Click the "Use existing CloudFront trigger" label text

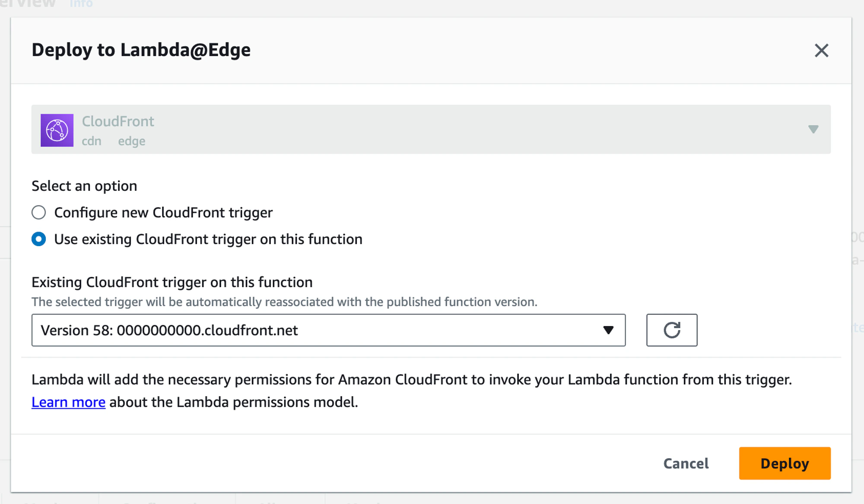pos(208,239)
